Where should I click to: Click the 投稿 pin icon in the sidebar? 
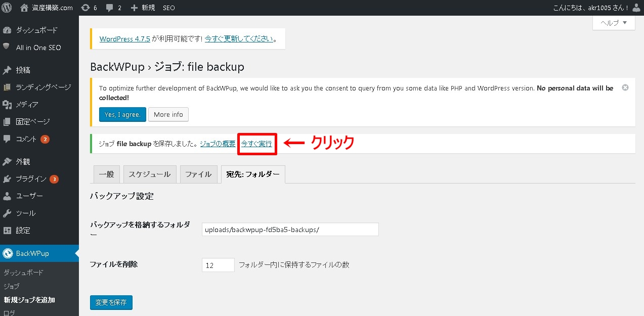[x=7, y=70]
